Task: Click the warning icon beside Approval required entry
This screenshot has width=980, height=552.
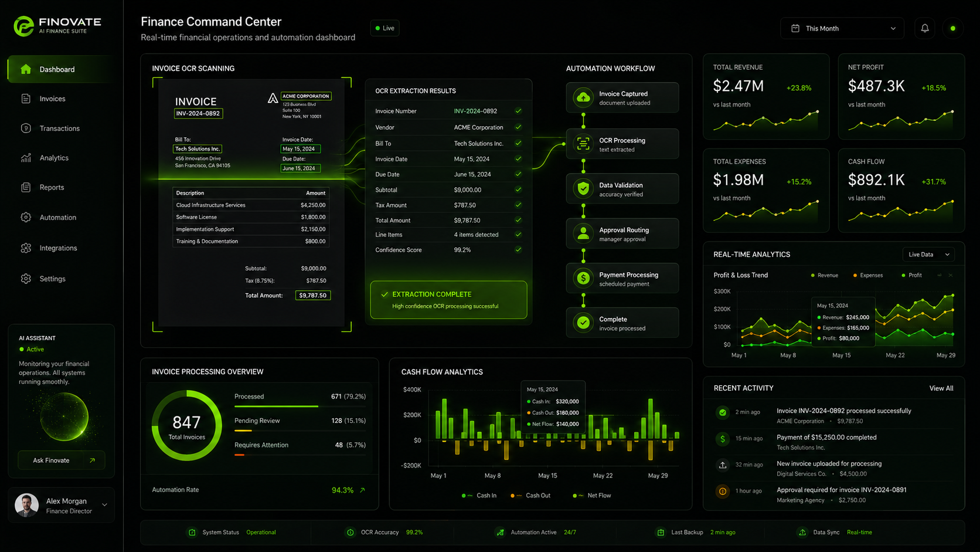Action: pos(723,491)
